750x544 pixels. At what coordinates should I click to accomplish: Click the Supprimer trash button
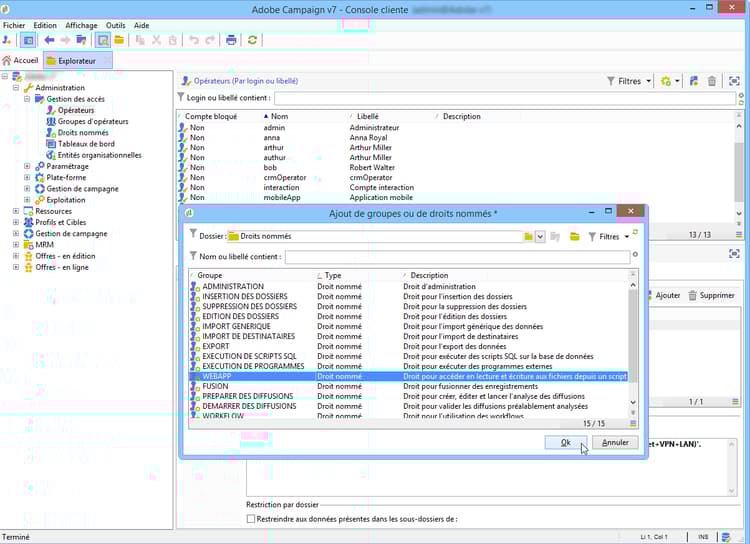click(712, 296)
